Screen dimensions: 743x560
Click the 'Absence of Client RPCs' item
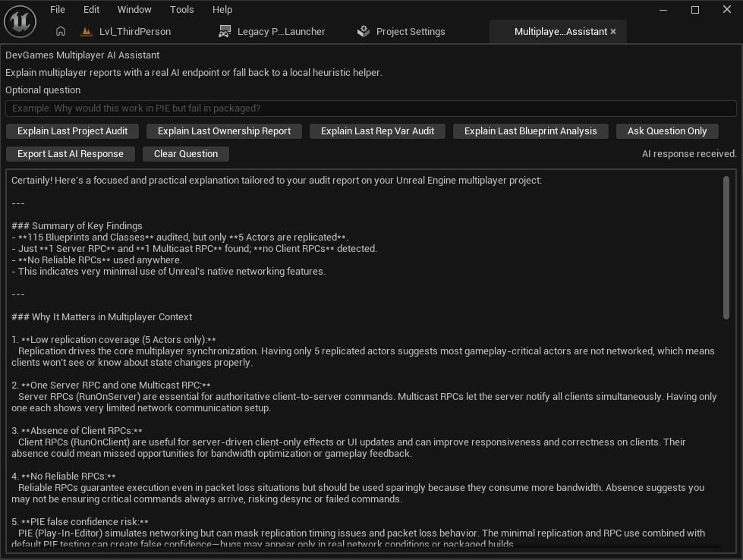pyautogui.click(x=77, y=431)
